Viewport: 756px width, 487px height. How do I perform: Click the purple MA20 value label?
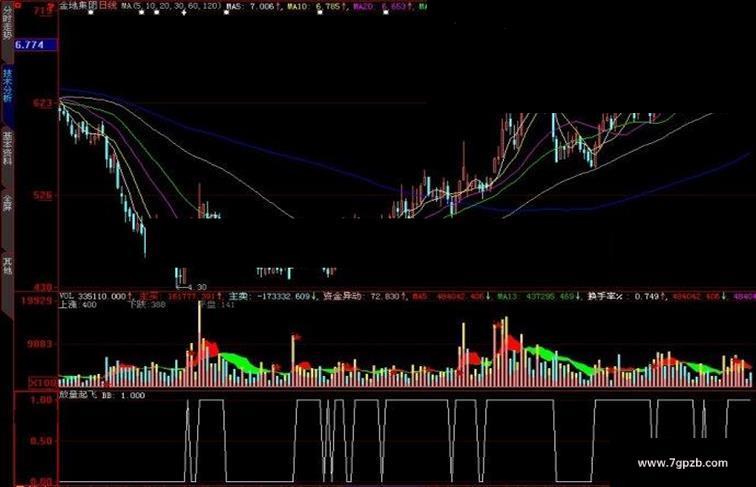coord(383,7)
